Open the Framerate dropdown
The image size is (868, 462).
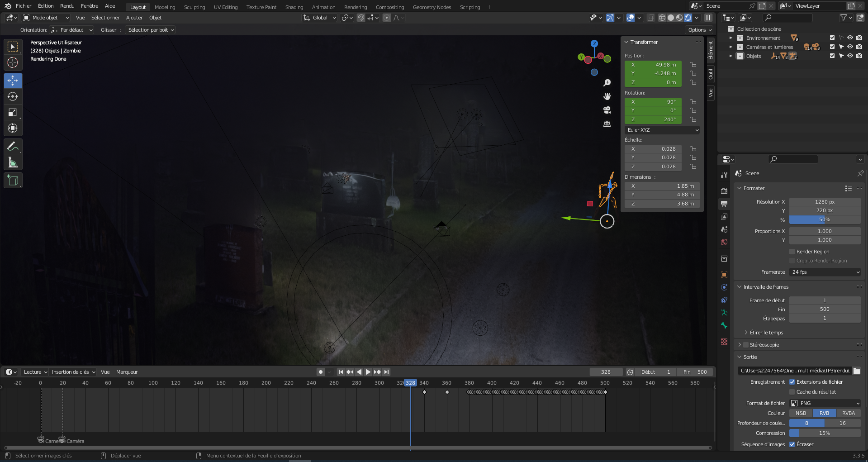coord(825,272)
